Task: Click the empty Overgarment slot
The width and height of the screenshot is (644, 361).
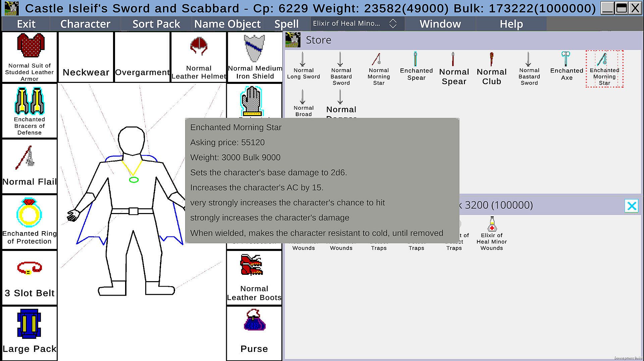Action: 142,57
